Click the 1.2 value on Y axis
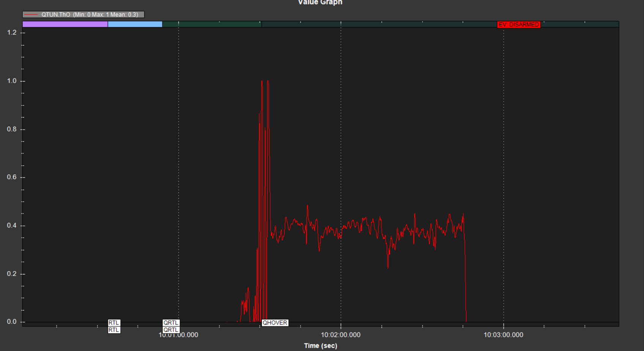Image resolution: width=644 pixels, height=351 pixels. 12,33
